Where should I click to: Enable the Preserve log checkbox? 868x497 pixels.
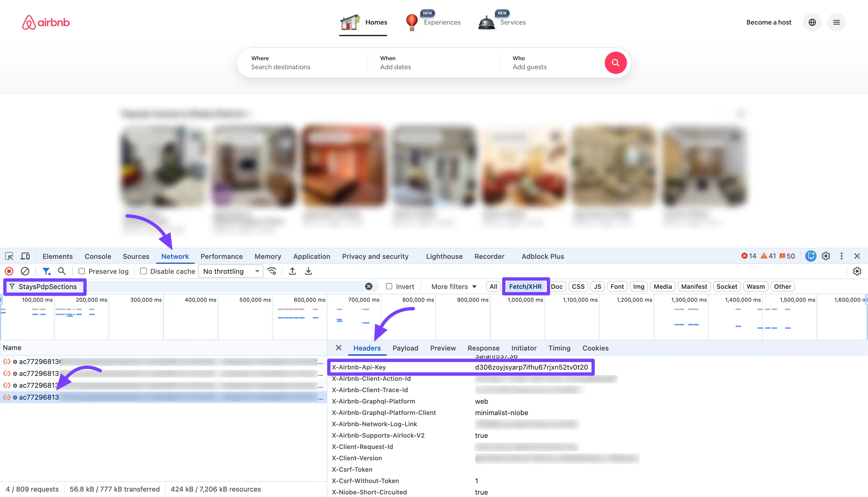(x=82, y=271)
